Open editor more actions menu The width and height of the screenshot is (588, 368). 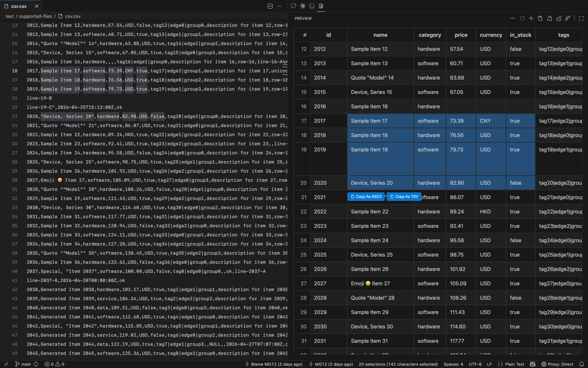coord(279,6)
